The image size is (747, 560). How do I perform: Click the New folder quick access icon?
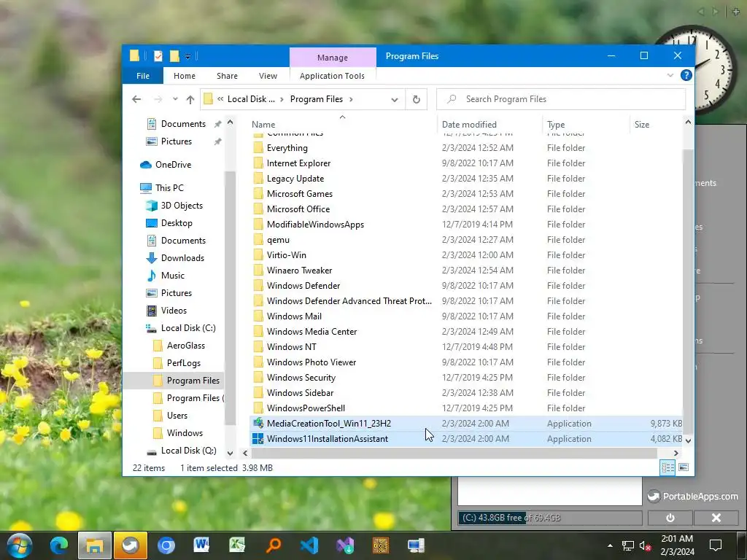click(175, 56)
